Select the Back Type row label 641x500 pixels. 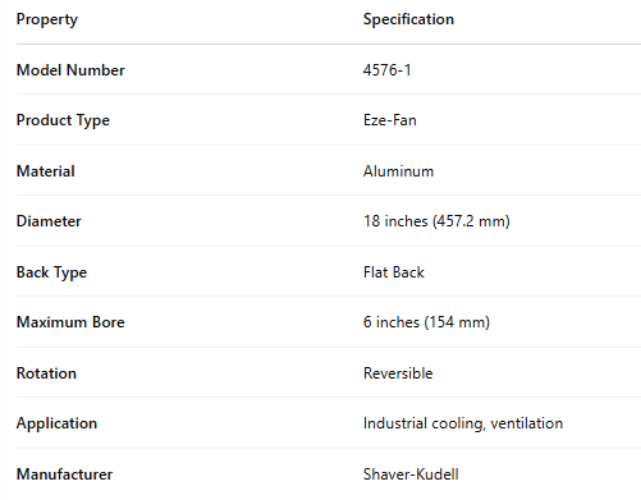click(51, 272)
